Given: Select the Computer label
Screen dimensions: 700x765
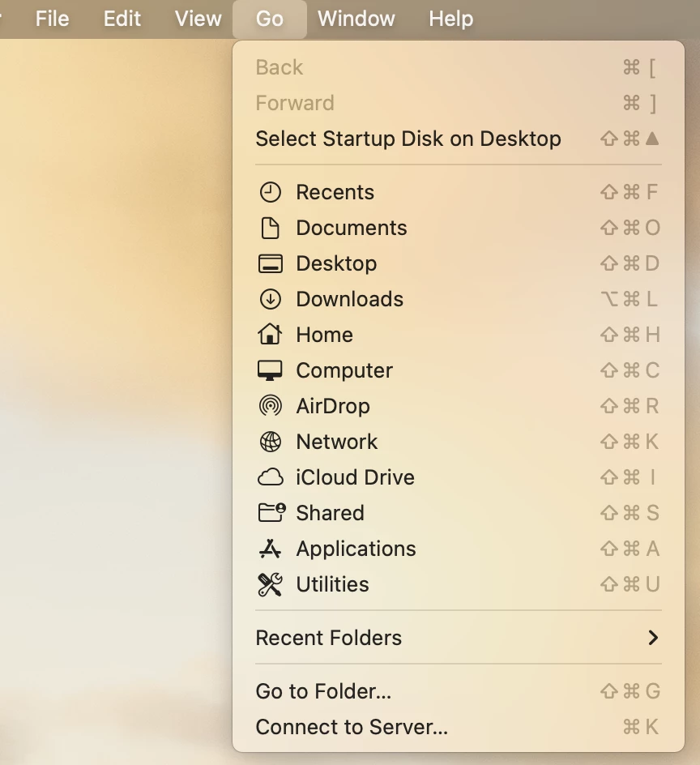Looking at the screenshot, I should tap(344, 370).
